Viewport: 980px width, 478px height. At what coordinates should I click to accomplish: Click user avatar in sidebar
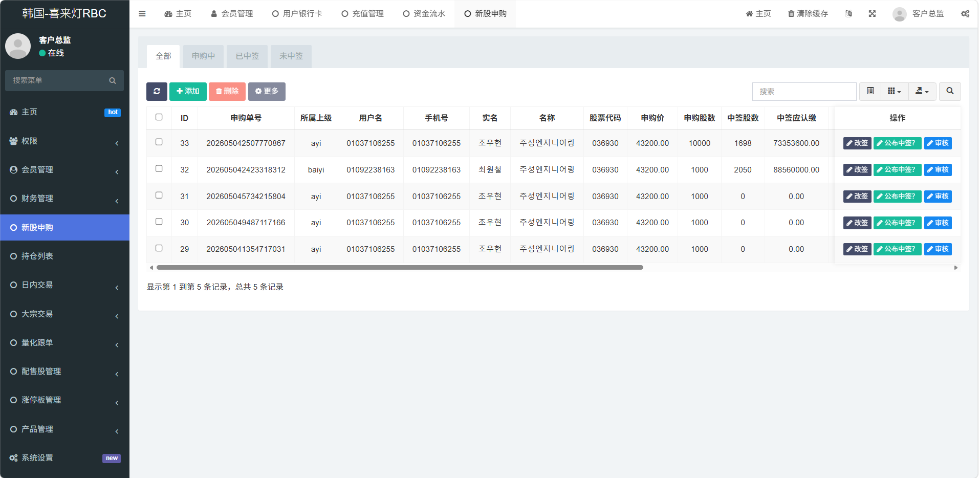click(x=18, y=46)
